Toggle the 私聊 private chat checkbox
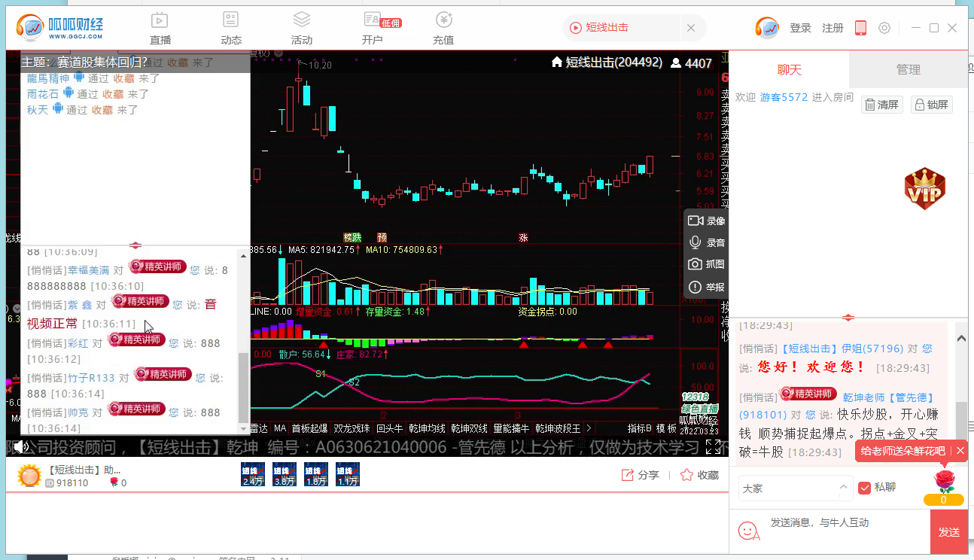Viewport: 974px width, 560px height. [865, 488]
